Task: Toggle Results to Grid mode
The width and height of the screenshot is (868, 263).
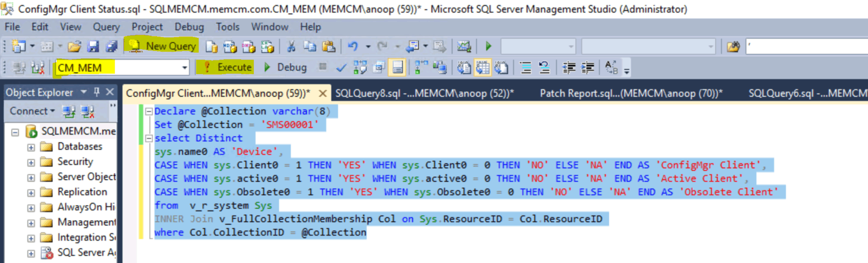Action: coord(483,68)
